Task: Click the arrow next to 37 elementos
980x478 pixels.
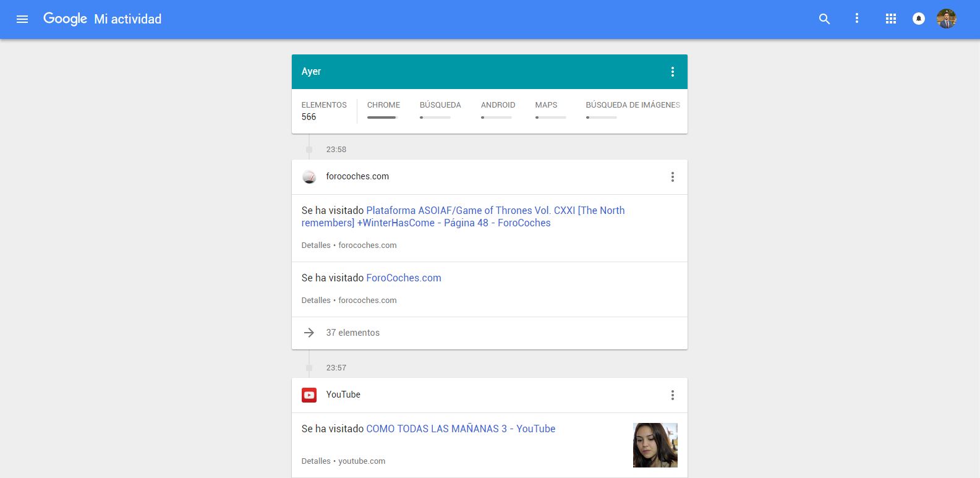Action: (x=309, y=333)
